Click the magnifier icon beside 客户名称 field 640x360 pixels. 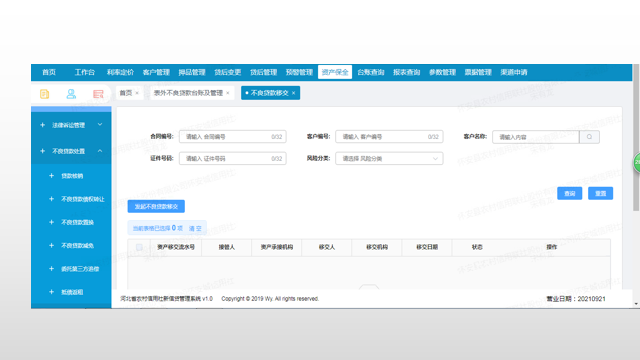pos(589,137)
